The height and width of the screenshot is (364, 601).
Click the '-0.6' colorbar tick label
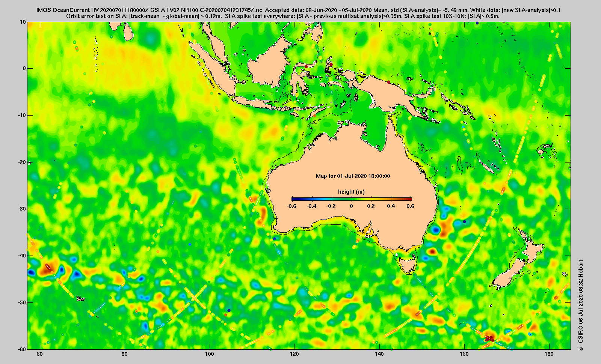291,206
